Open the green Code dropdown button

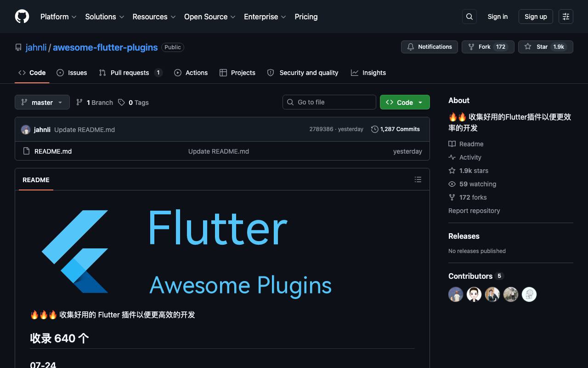coord(405,102)
